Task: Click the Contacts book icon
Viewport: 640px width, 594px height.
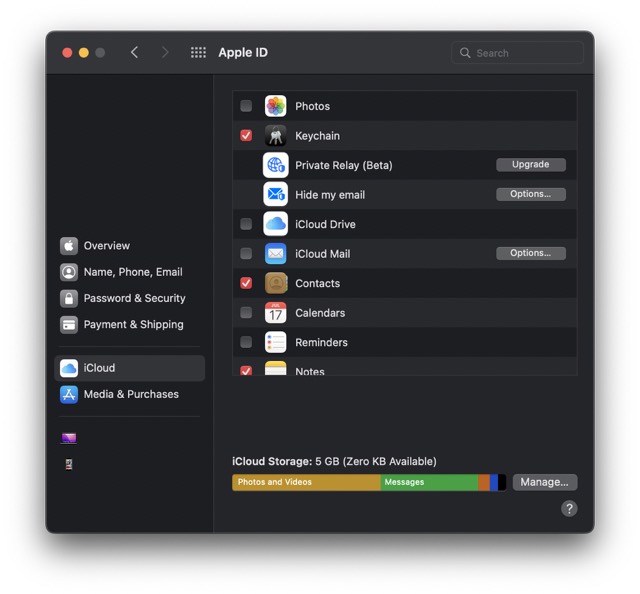Action: [x=276, y=283]
